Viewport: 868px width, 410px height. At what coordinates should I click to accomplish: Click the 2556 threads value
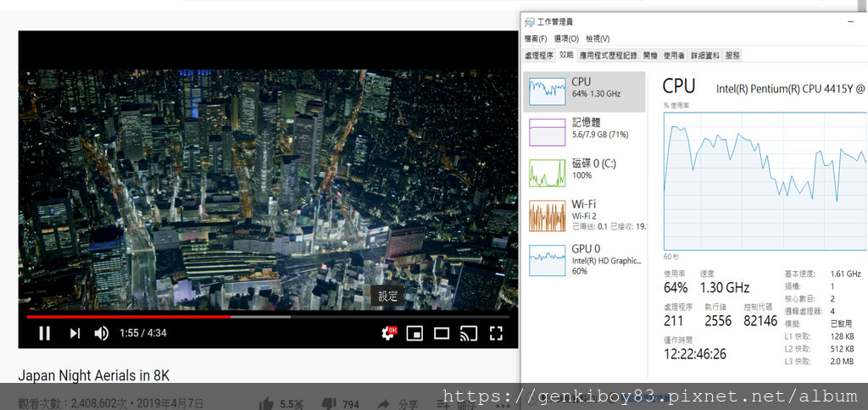[718, 321]
